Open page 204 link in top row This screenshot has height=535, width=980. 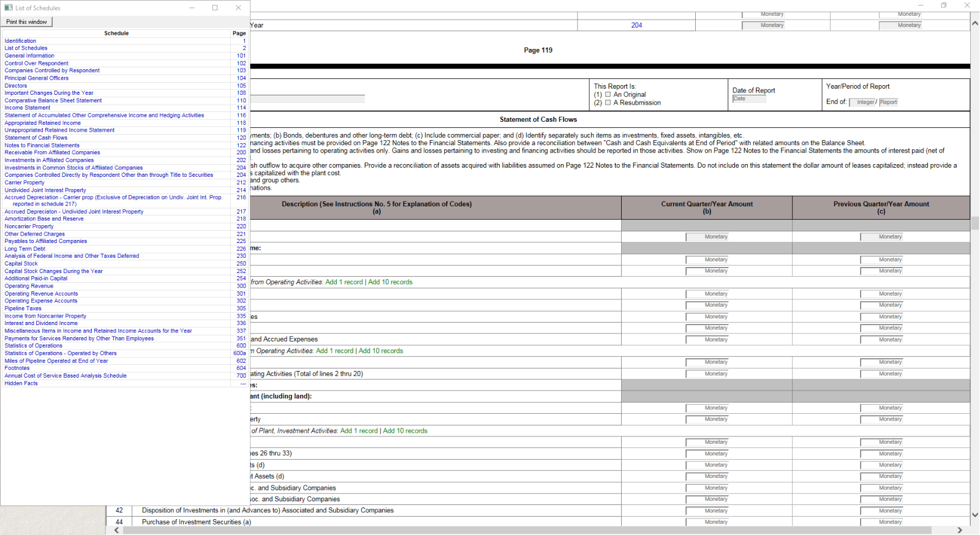coord(636,25)
